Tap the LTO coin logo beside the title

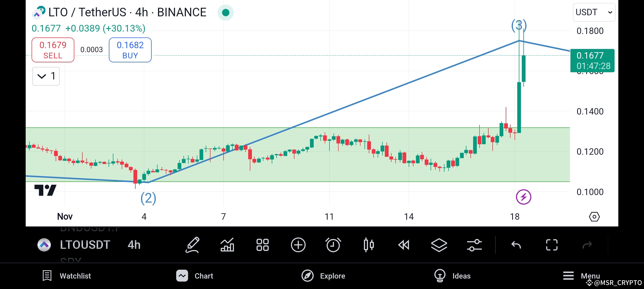(39, 12)
